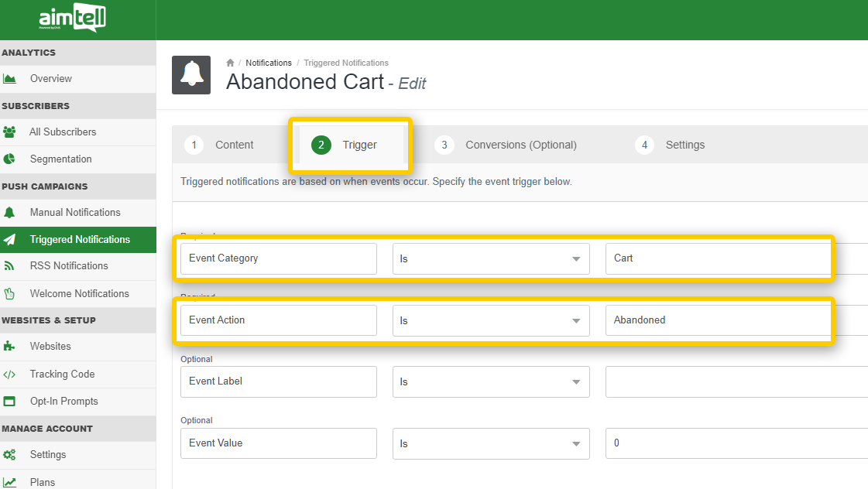
Task: Click the Welcome Notifications hand icon
Action: [x=9, y=294]
